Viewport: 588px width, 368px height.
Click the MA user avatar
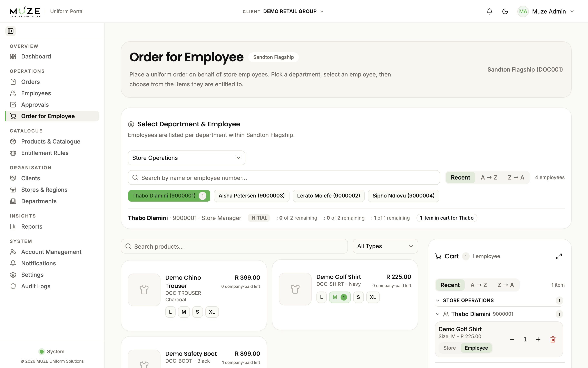(x=523, y=11)
